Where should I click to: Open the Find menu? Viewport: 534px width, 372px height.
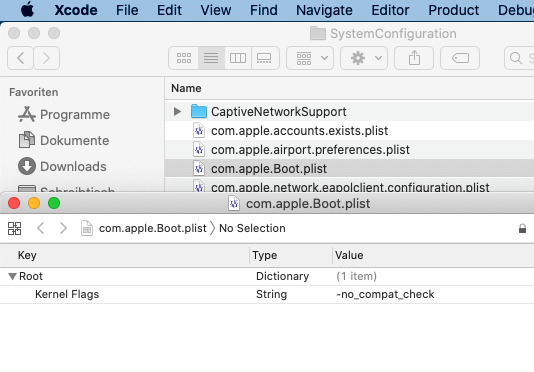pyautogui.click(x=264, y=10)
